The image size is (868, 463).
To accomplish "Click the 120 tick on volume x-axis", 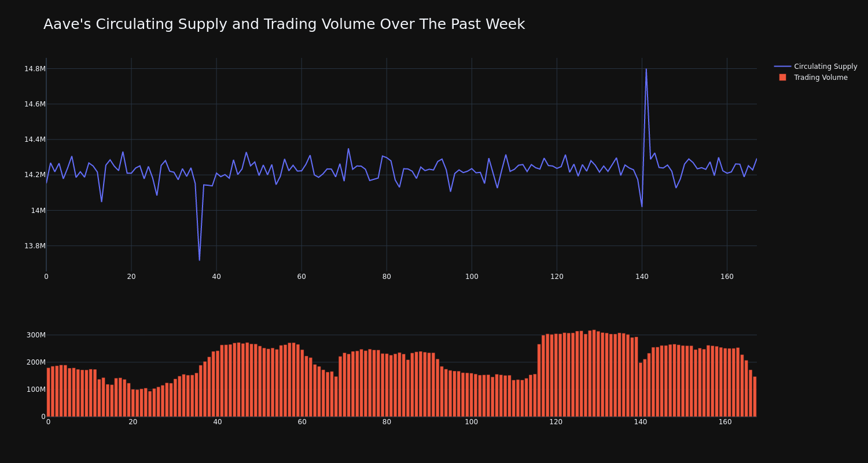I will [x=556, y=422].
